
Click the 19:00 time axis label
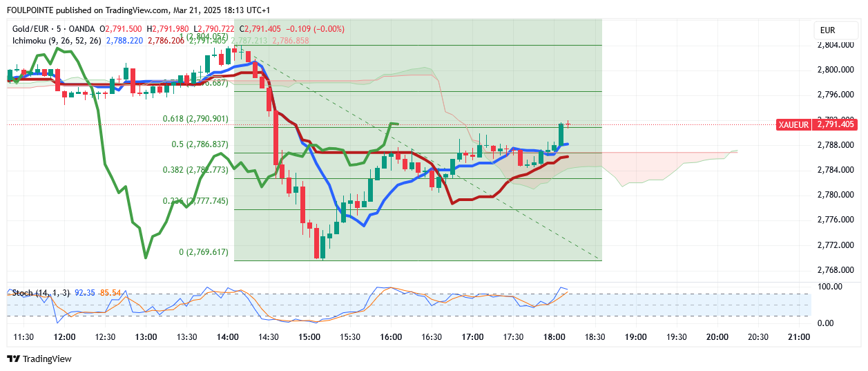click(x=635, y=337)
